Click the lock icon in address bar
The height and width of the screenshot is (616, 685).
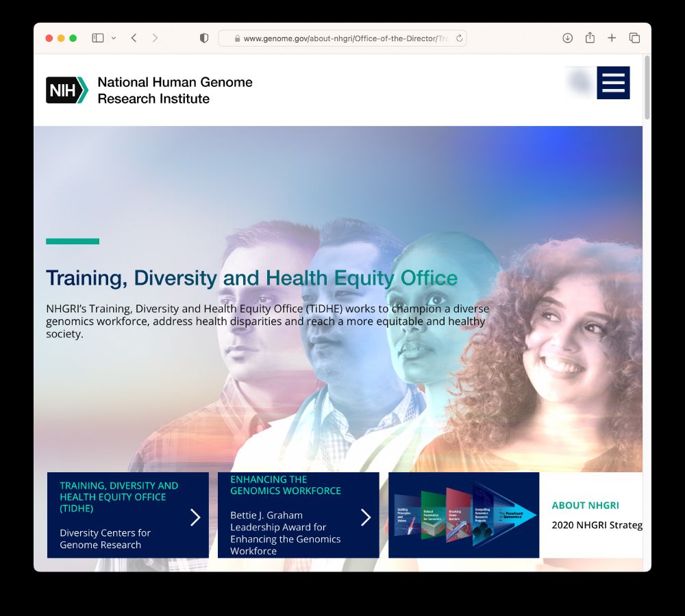(x=237, y=38)
